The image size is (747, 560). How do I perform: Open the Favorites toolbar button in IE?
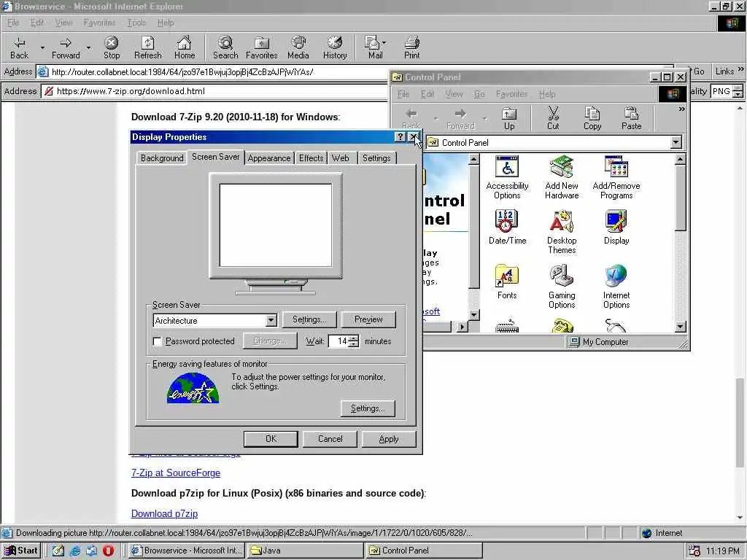pos(262,47)
